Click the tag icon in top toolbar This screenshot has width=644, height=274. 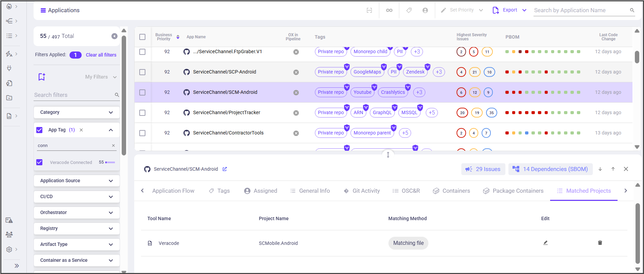[x=409, y=10]
